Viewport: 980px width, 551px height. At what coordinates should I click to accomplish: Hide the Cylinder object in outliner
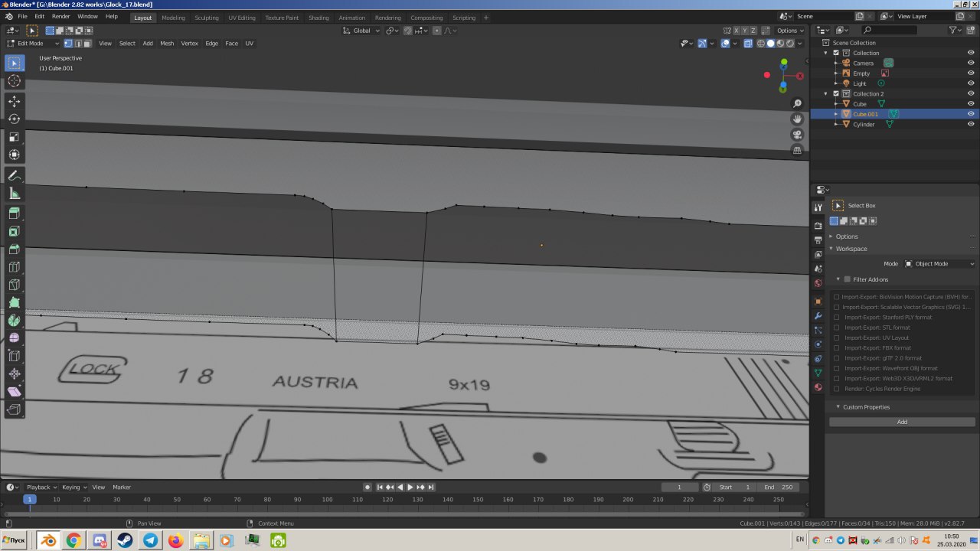[971, 124]
